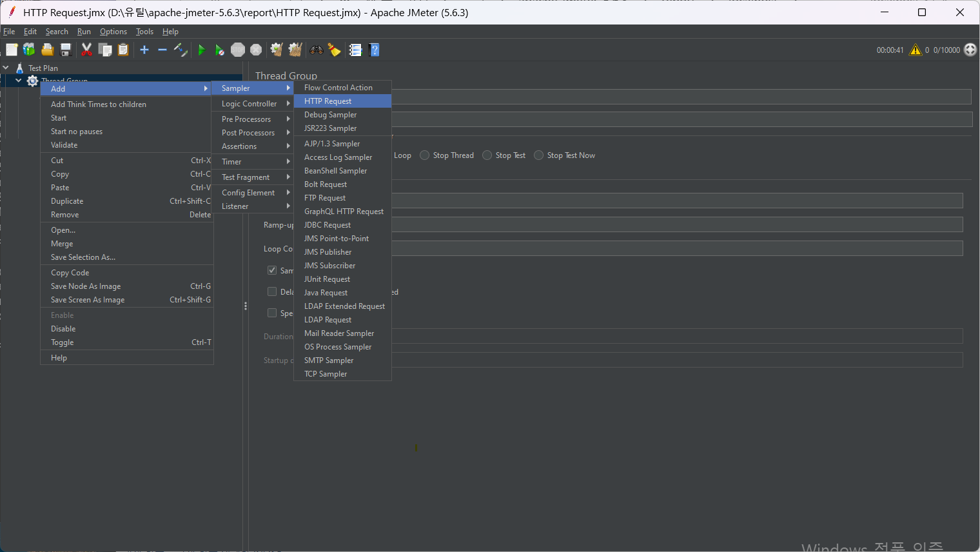
Task: Click the Expand All plus icon
Action: coord(144,50)
